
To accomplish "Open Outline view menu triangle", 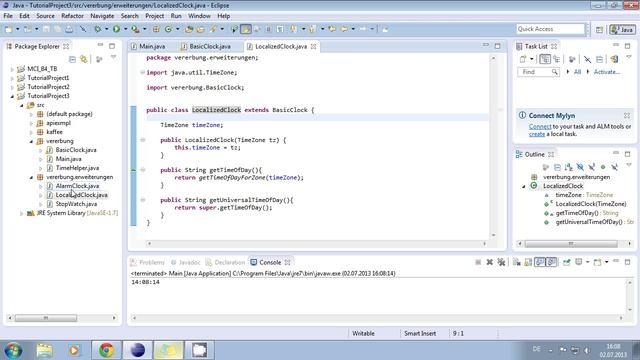I will click(x=629, y=165).
